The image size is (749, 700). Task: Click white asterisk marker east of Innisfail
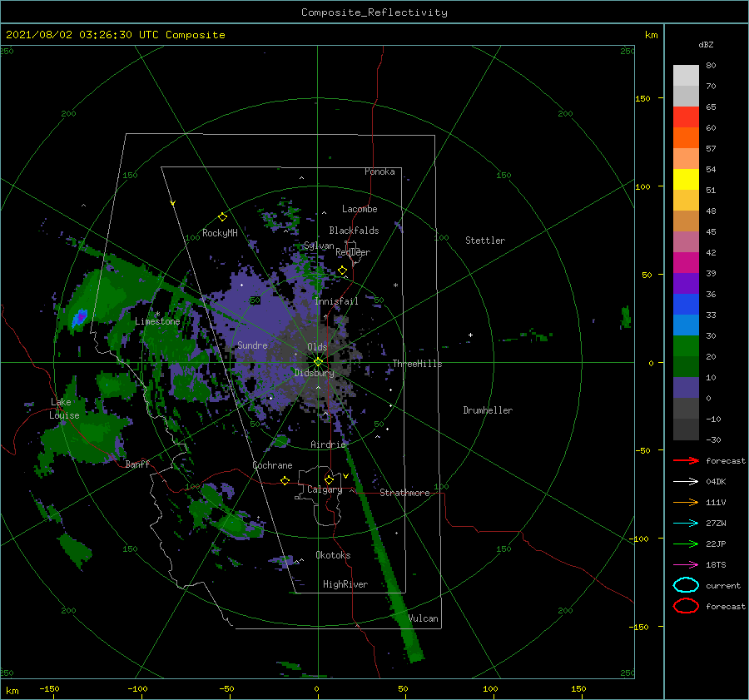click(395, 285)
